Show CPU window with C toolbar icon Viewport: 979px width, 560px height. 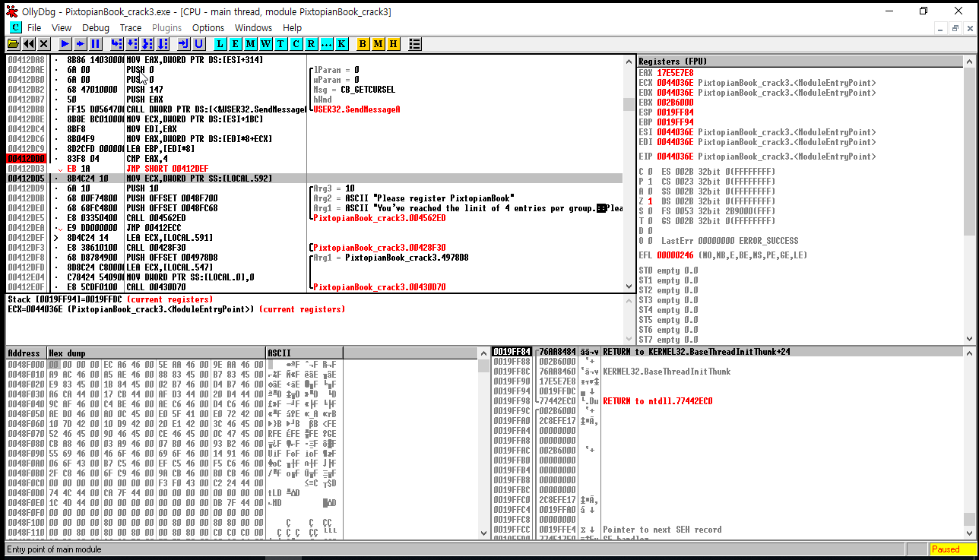pyautogui.click(x=296, y=44)
